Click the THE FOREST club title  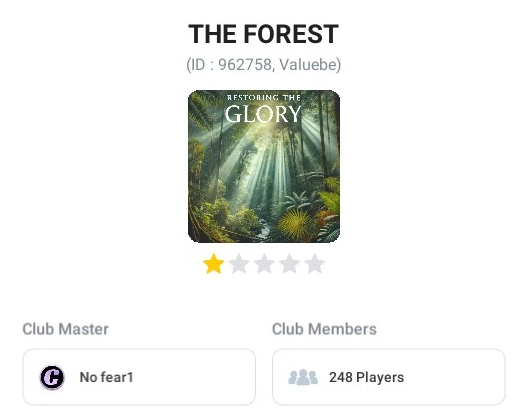point(264,34)
